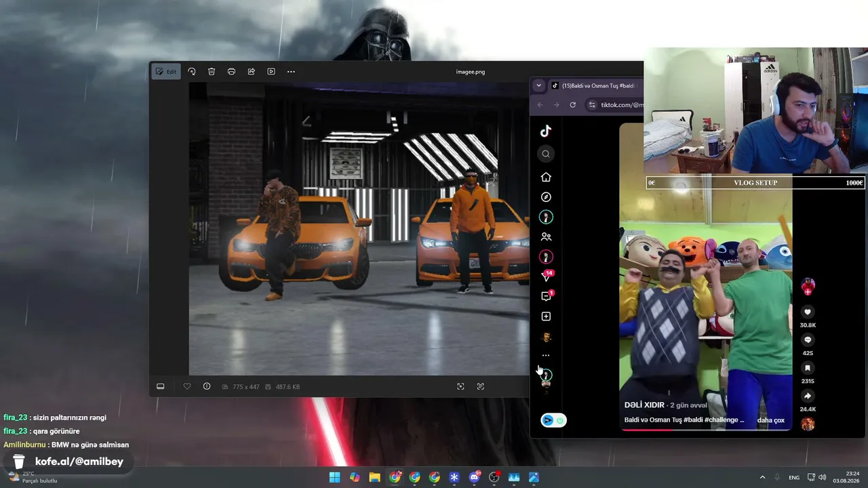Viewport: 868px width, 488px height.
Task: Show hidden system tray icons
Action: pos(762,477)
